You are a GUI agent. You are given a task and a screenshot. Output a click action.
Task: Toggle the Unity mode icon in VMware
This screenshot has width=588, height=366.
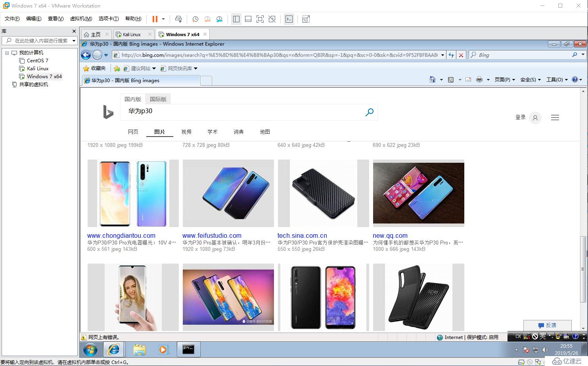coord(272,19)
